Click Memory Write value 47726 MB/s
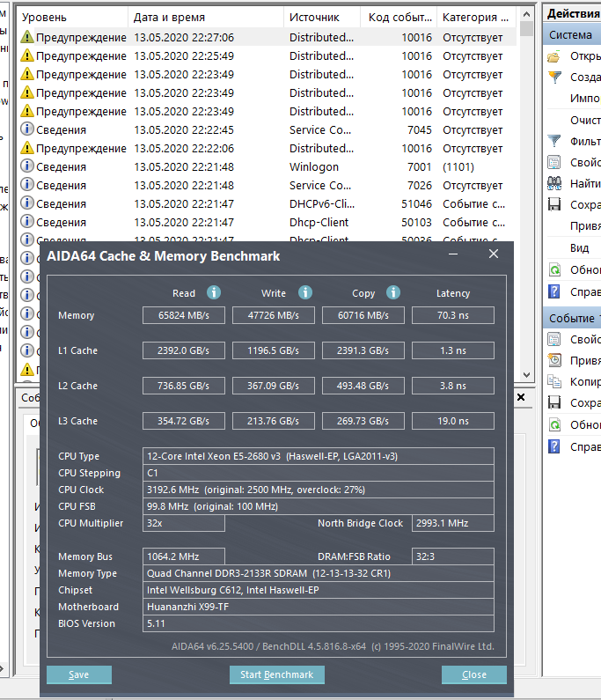Screen dimensions: 601x700 [x=274, y=315]
